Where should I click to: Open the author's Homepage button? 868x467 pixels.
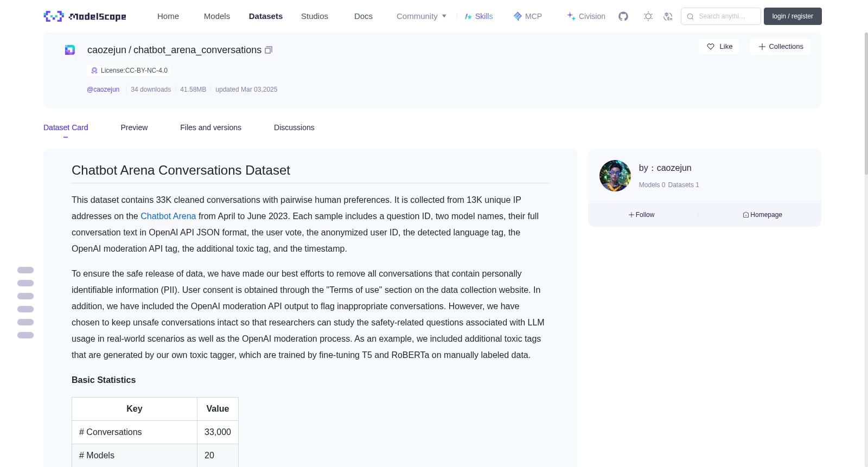(762, 215)
